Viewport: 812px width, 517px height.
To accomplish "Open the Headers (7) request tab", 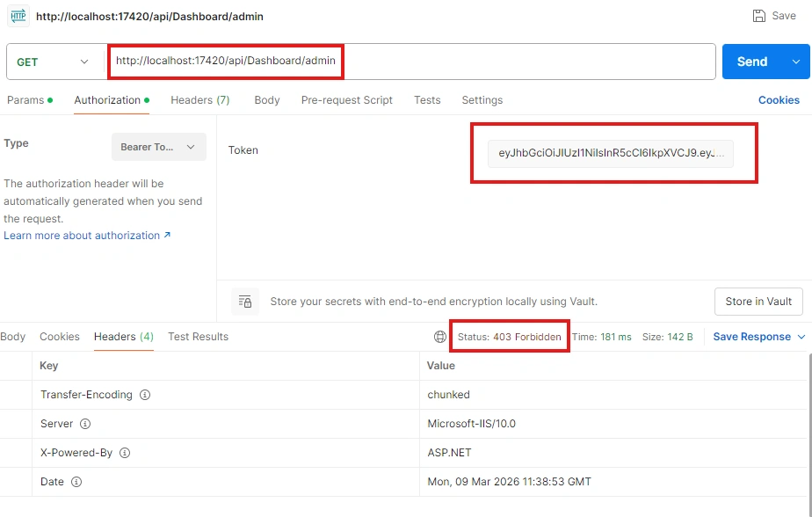I will (199, 100).
